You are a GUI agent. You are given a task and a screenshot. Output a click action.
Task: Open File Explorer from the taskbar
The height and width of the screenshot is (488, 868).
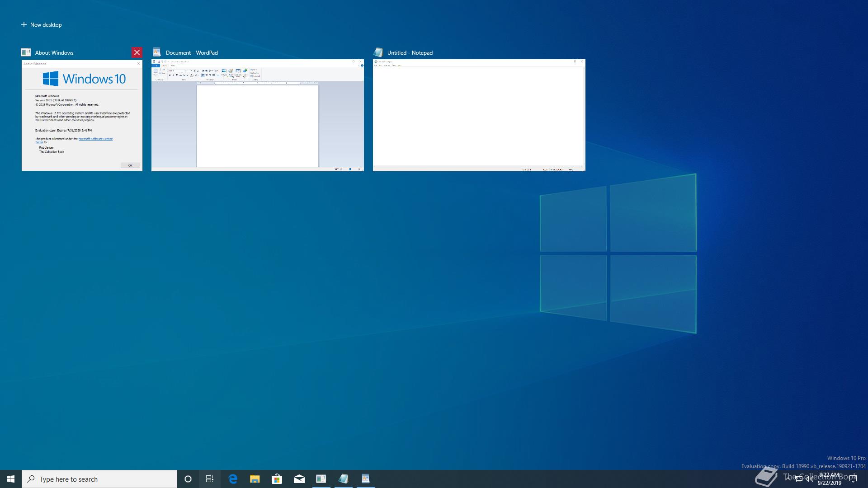[x=255, y=479]
